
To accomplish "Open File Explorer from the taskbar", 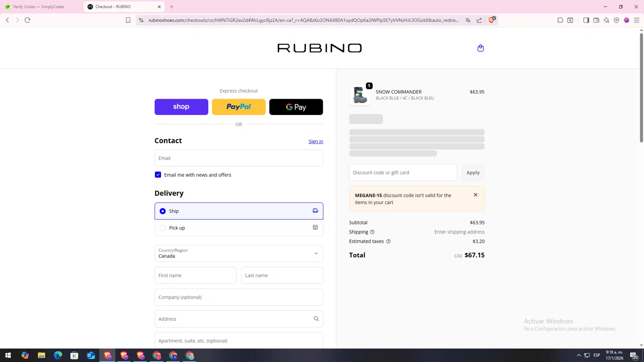I will click(x=41, y=355).
